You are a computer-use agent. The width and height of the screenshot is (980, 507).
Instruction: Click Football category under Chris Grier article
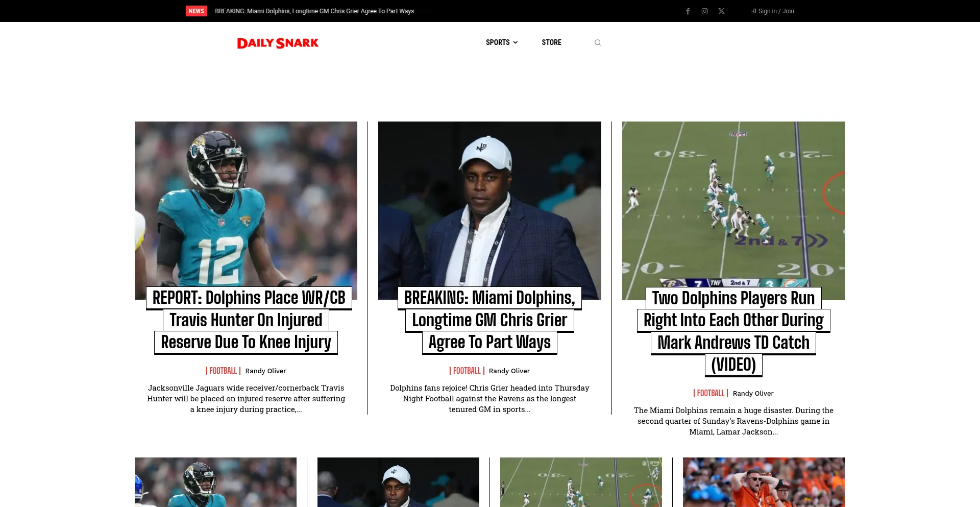467,371
